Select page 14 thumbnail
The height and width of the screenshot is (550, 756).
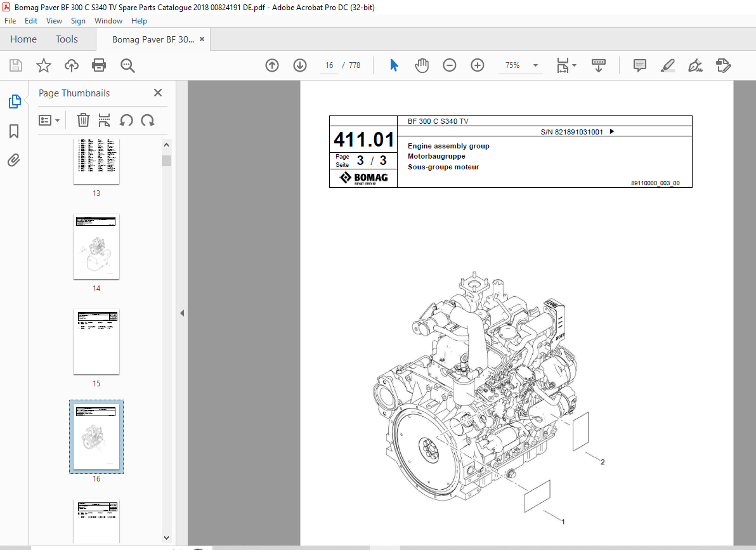point(96,247)
